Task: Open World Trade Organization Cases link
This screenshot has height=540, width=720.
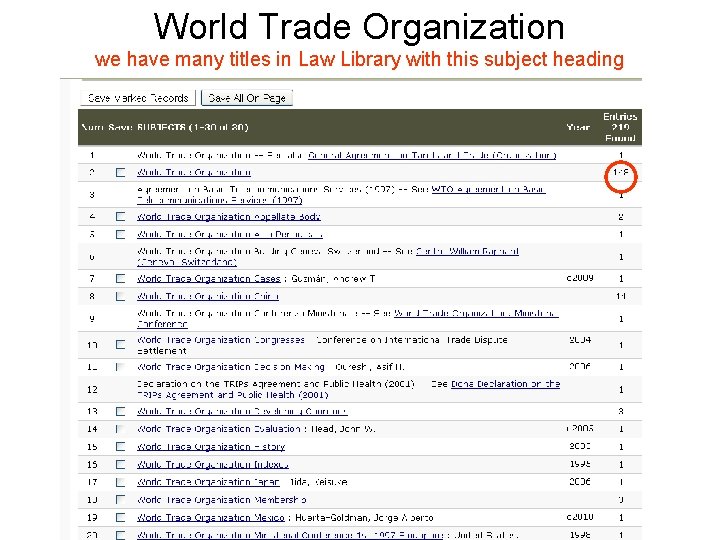Action: [208, 279]
